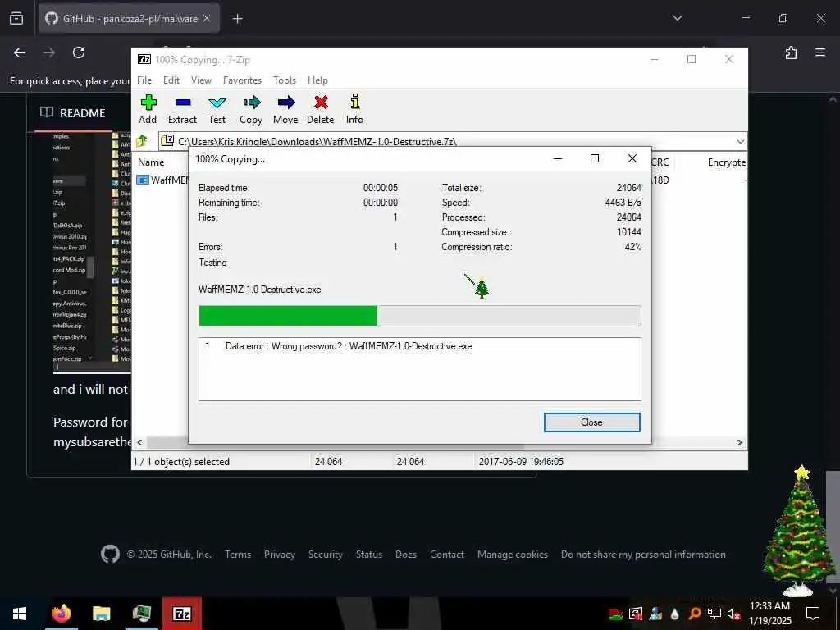Screen dimensions: 840x630
Task: Open the browser list all tabs dropdown
Action: 678,18
